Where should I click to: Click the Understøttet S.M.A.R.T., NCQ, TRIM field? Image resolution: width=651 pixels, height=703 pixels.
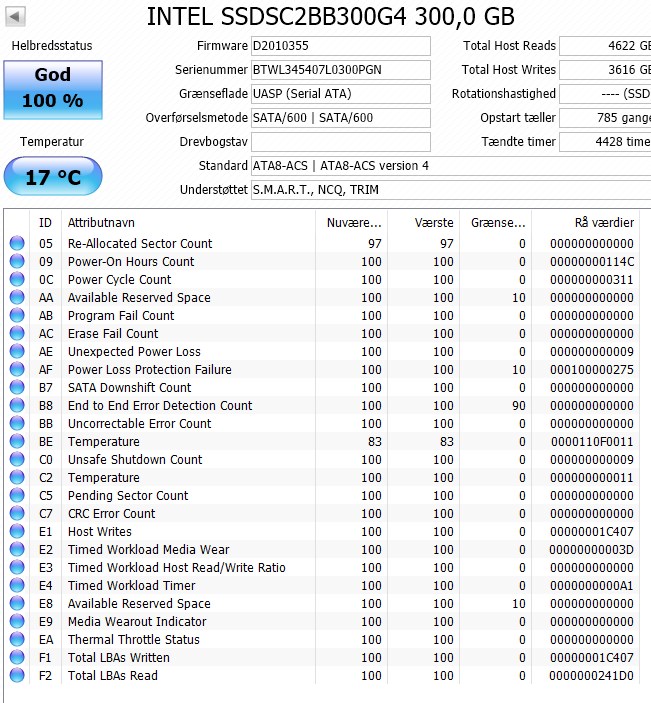click(x=451, y=190)
